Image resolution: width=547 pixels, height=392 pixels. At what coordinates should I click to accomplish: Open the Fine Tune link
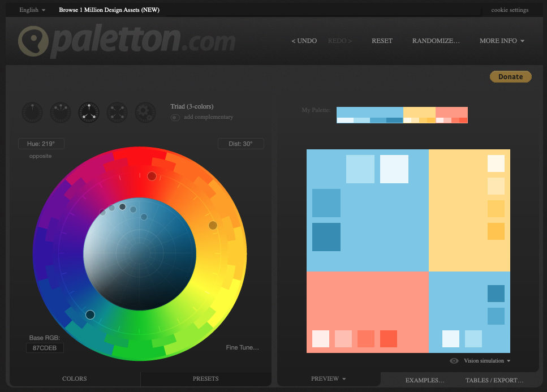click(243, 347)
